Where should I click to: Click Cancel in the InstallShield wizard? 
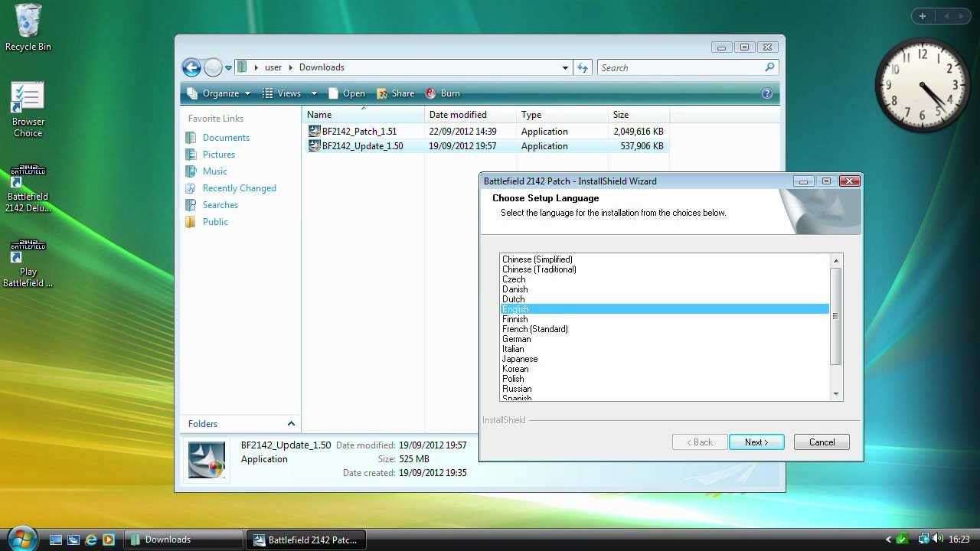pos(822,442)
